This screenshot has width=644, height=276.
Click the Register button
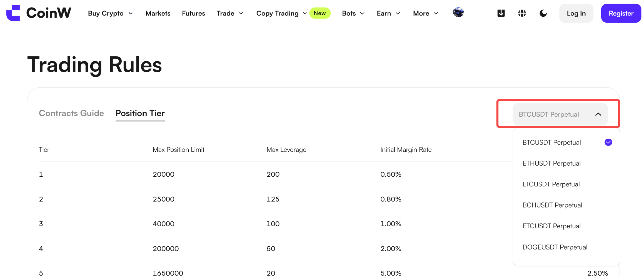tap(621, 13)
